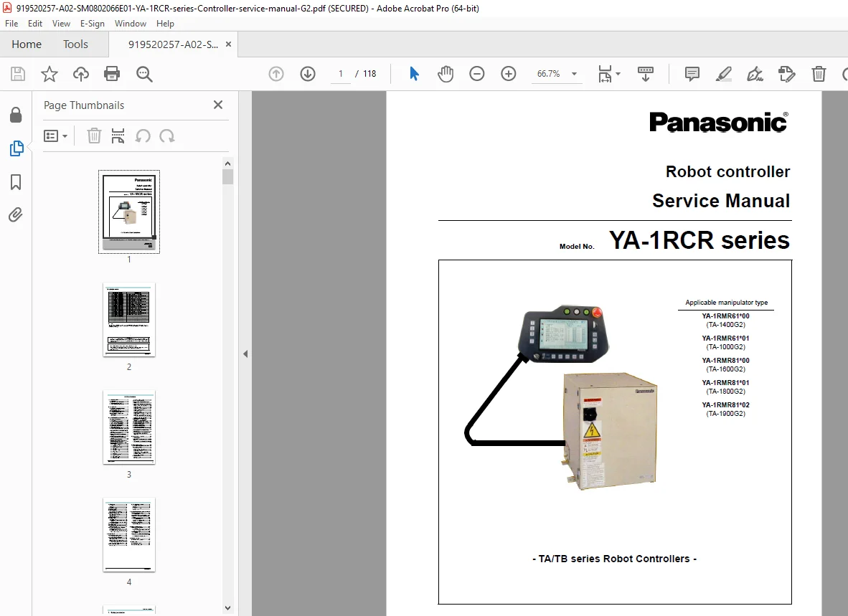Select the 919520257-A02-S... document tab
The width and height of the screenshot is (848, 616).
173,44
